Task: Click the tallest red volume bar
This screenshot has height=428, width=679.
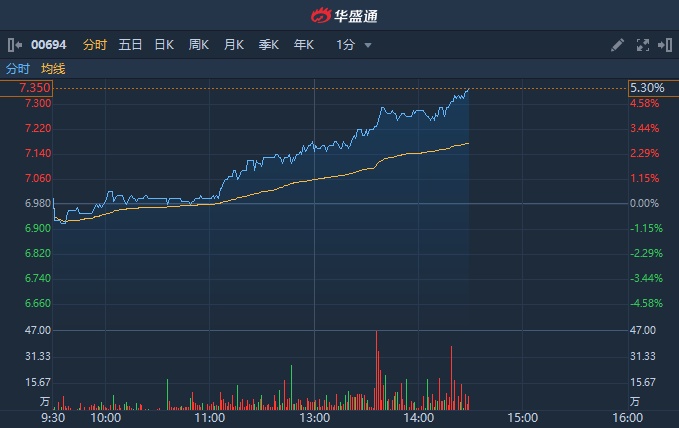Action: (377, 370)
